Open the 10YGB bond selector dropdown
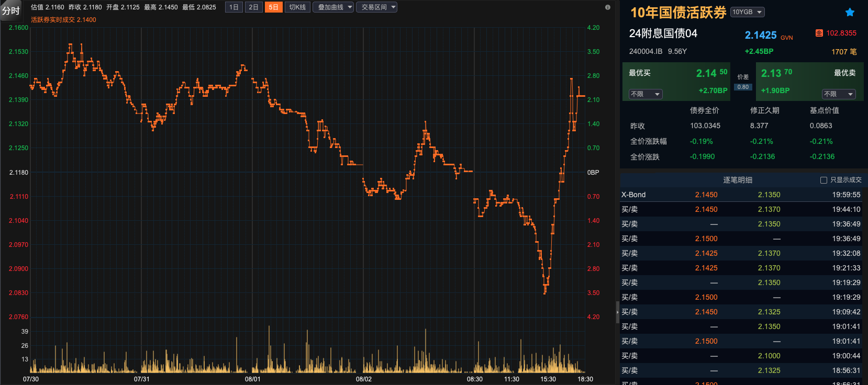The width and height of the screenshot is (868, 385). 748,12
